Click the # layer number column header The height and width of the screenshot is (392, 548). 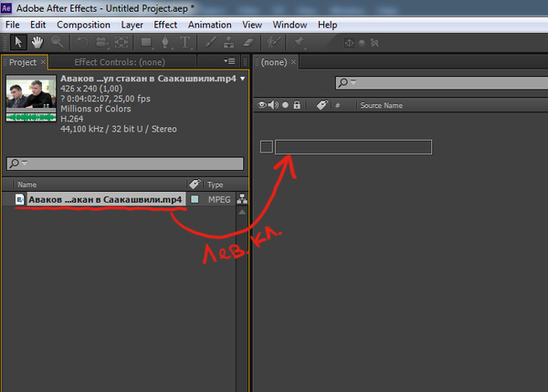click(337, 105)
